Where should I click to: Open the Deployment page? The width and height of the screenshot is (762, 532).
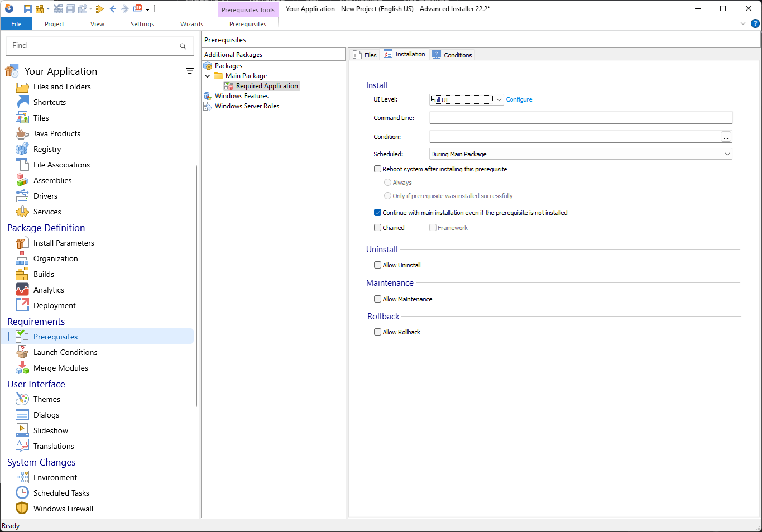(54, 305)
